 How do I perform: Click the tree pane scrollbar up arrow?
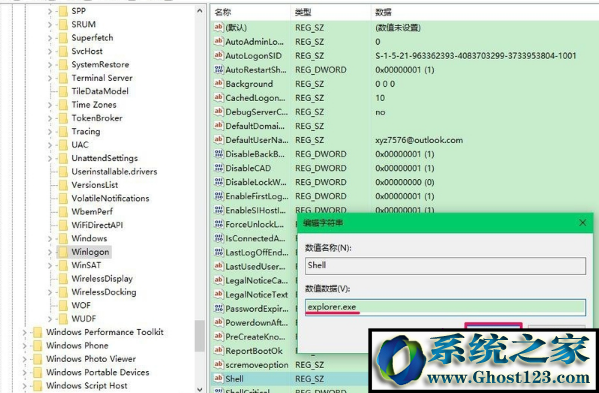(x=200, y=11)
